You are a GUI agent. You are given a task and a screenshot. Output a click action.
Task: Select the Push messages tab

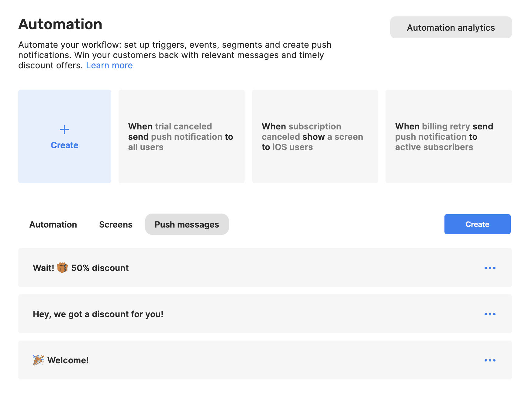coord(187,224)
